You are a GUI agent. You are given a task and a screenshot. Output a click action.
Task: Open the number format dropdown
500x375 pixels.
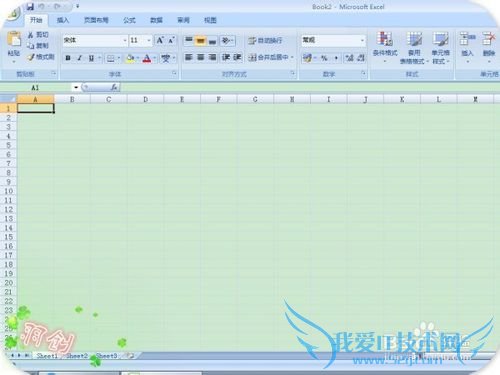point(362,40)
